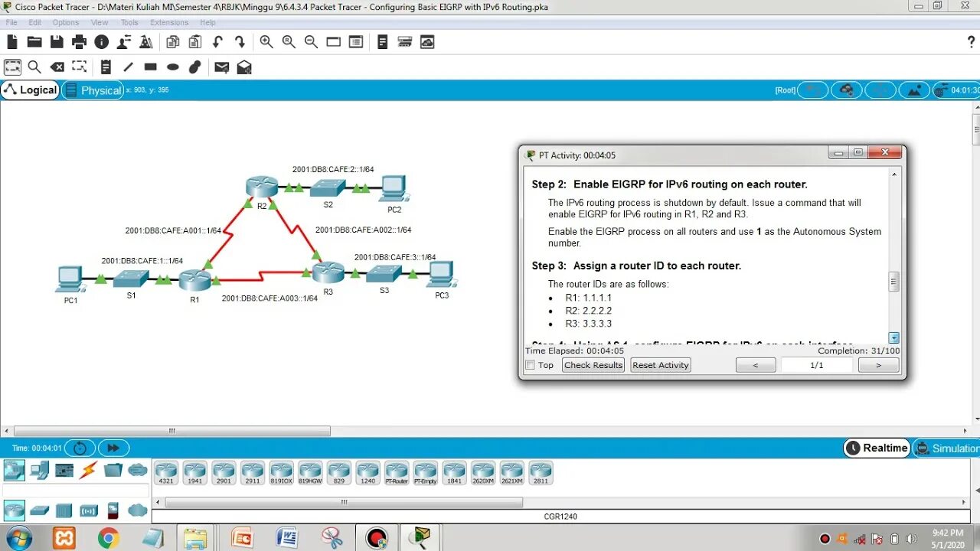Create a new file via toolbar icon
This screenshot has height=551, width=980.
click(11, 42)
